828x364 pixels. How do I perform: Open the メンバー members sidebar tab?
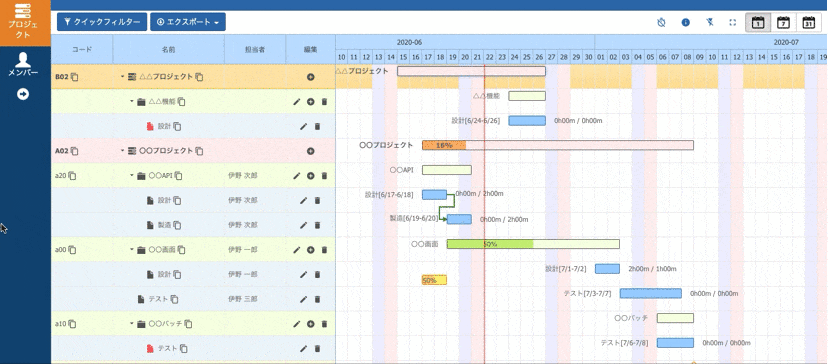[23, 65]
